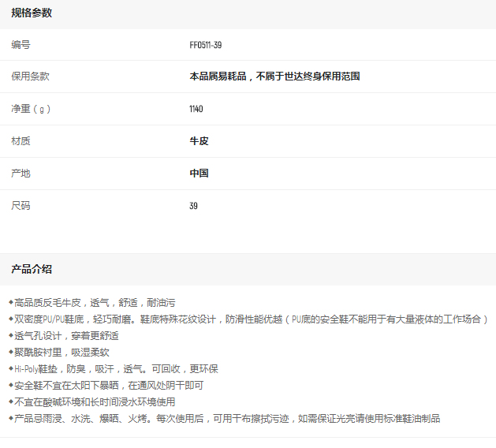Click the origin value 中国
The height and width of the screenshot is (448, 496).
[199, 173]
